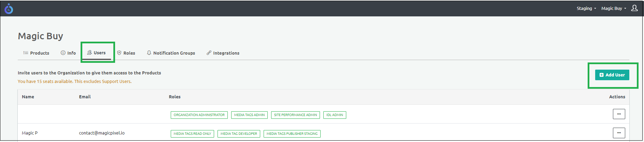Click the Media Tags Read Only tag
Image resolution: width=644 pixels, height=142 pixels.
coord(192,134)
